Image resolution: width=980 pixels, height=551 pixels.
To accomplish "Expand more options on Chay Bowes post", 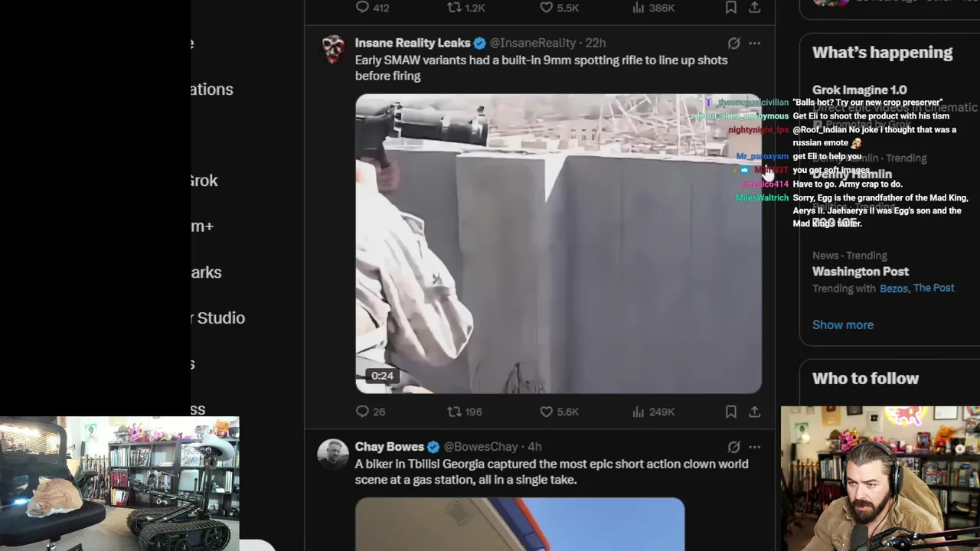I will [x=755, y=447].
